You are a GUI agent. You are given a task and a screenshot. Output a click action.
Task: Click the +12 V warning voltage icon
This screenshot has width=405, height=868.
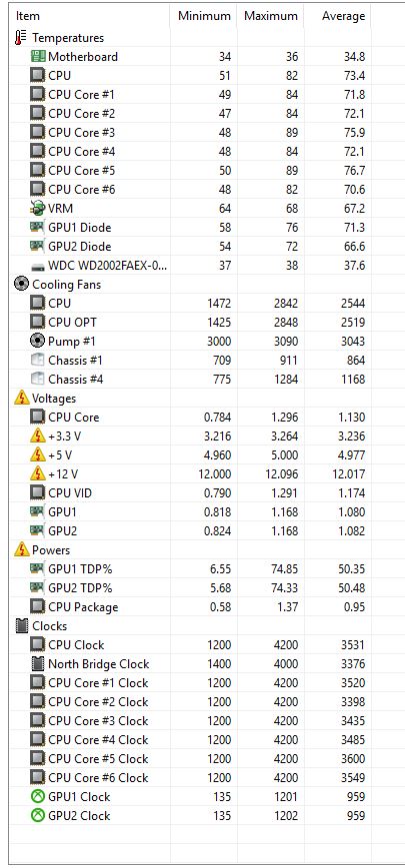pyautogui.click(x=38, y=473)
